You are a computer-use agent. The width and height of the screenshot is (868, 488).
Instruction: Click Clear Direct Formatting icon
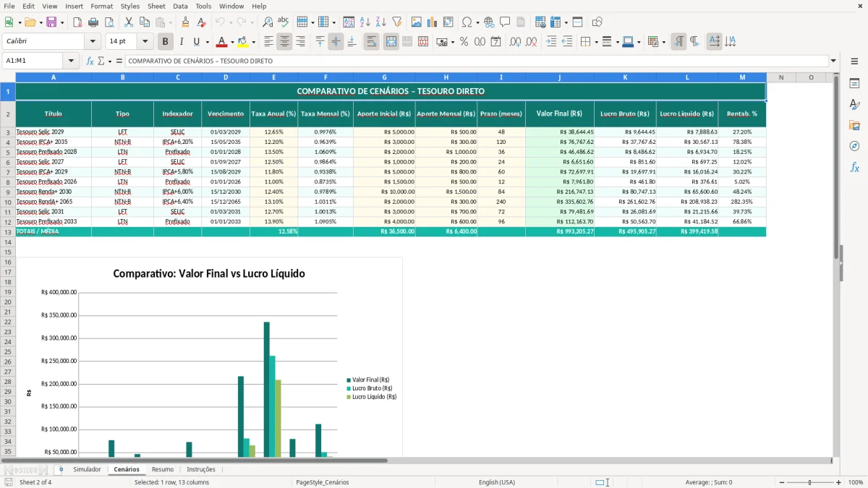pos(201,22)
